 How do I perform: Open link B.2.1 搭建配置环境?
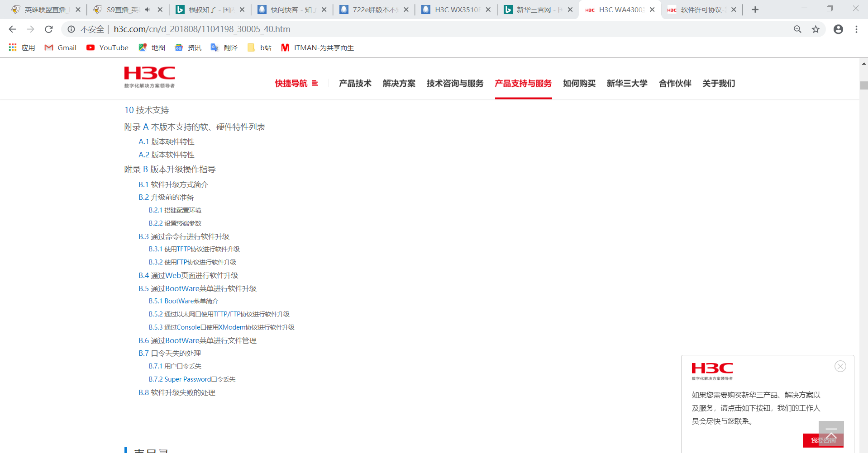(x=175, y=210)
